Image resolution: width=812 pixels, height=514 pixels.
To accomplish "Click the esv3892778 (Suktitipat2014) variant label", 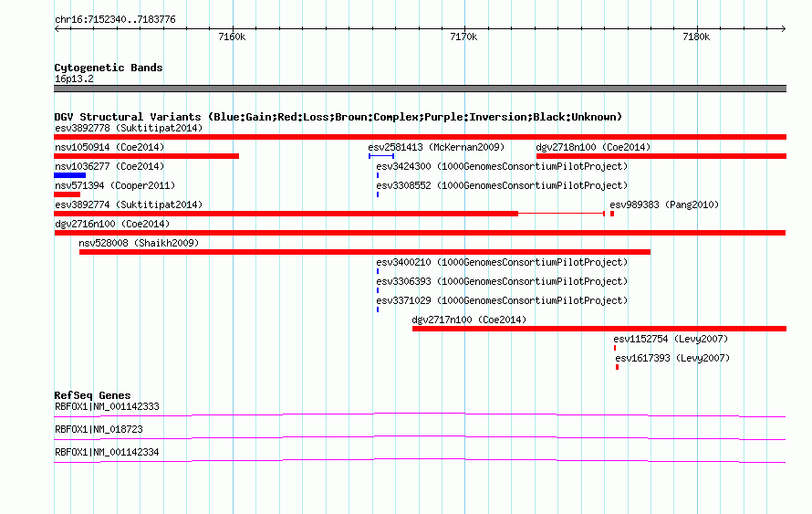I will click(129, 128).
